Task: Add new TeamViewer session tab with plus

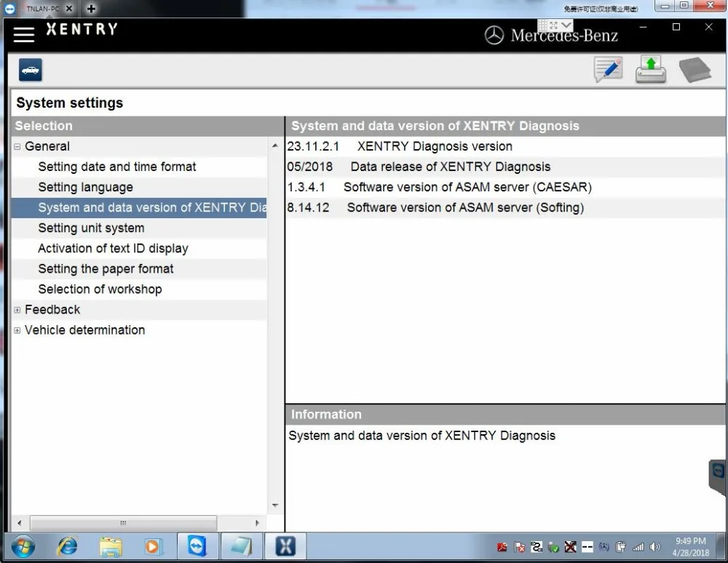Action: point(92,8)
